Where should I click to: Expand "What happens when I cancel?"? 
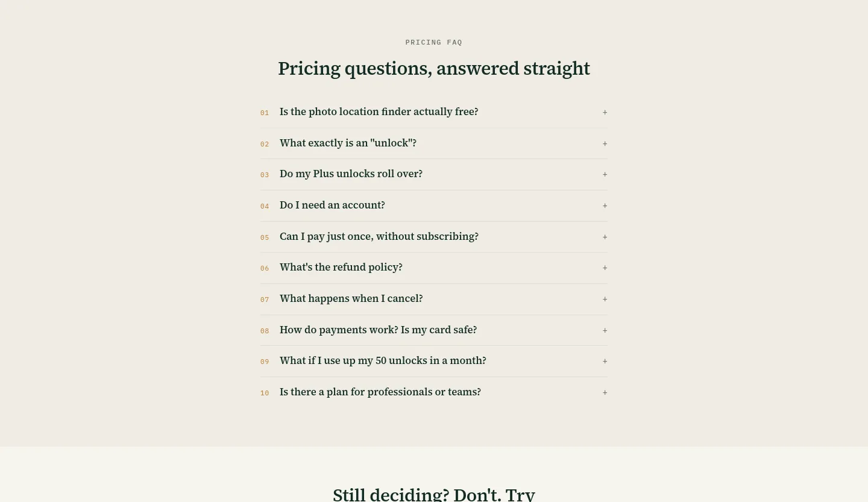click(x=434, y=299)
